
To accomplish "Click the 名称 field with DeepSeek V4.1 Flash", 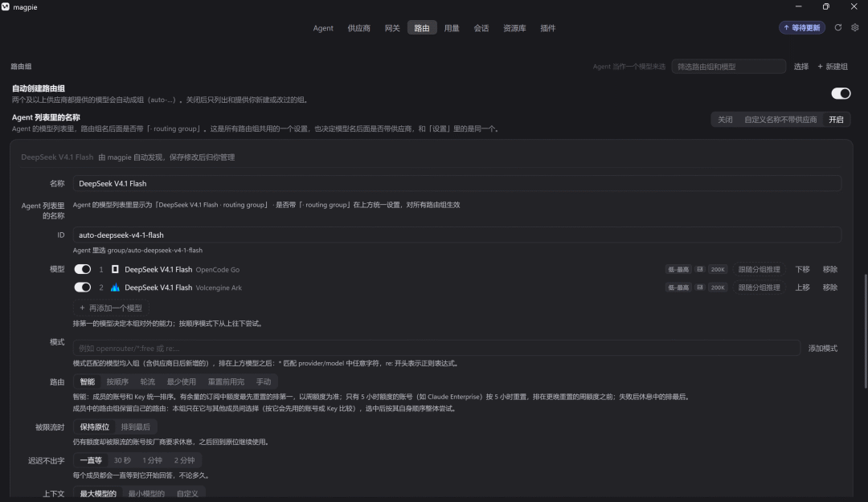I will [457, 183].
